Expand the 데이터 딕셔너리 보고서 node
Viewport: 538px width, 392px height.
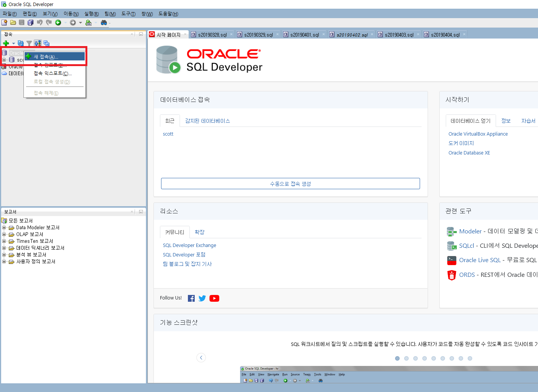(4, 248)
